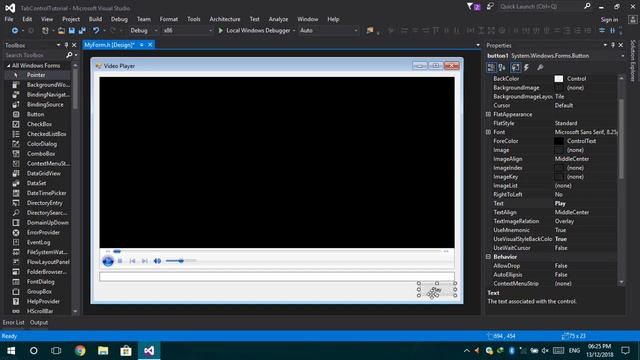Select the Button control in Toolbox
Image resolution: width=640 pixels, height=360 pixels.
pyautogui.click(x=37, y=114)
